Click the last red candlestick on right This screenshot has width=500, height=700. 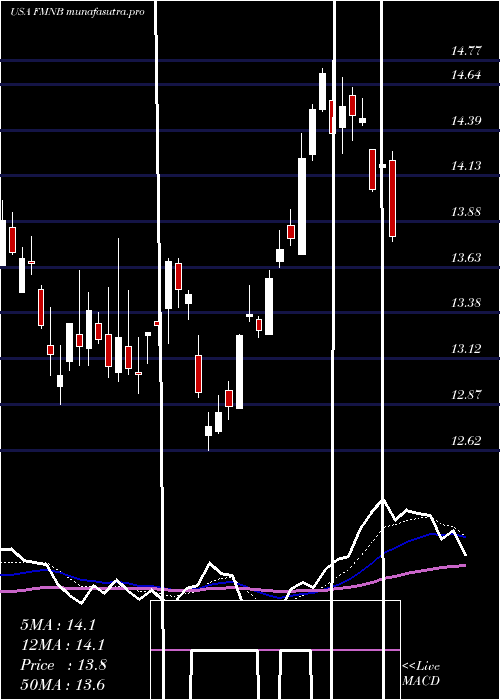coord(392,198)
